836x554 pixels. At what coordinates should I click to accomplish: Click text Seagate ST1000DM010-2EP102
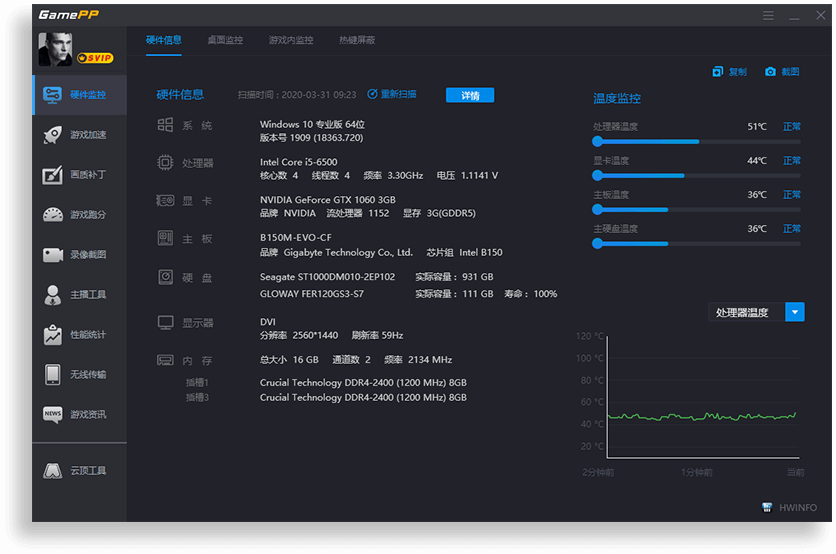click(x=327, y=277)
